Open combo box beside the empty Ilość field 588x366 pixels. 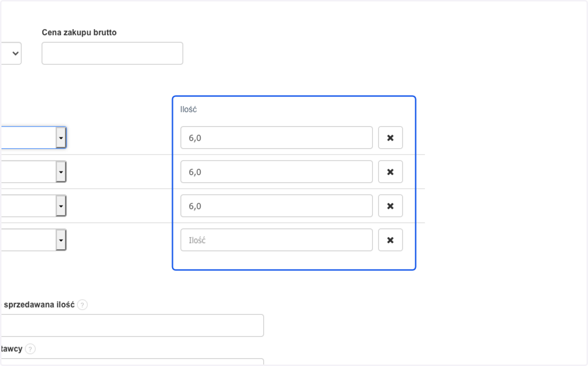61,240
